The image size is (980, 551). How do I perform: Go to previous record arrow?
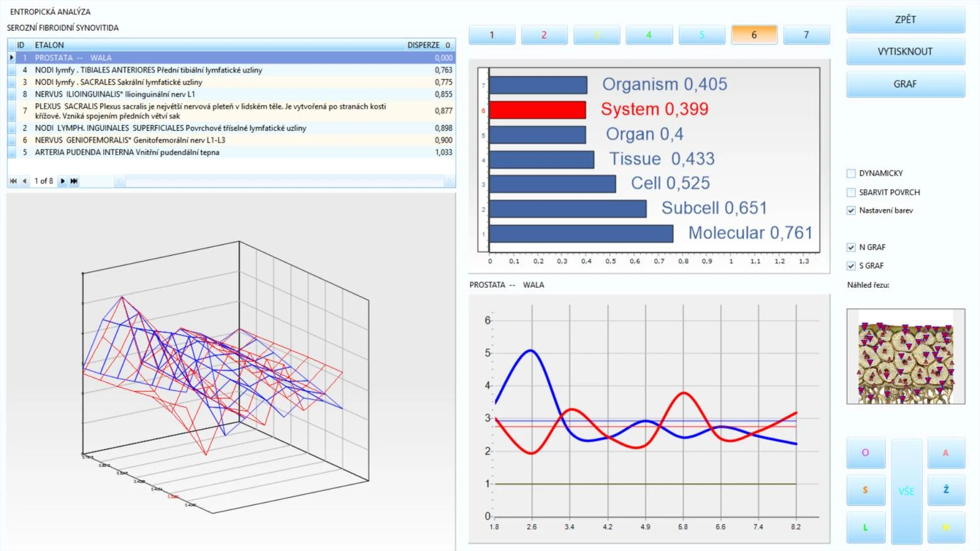(25, 181)
